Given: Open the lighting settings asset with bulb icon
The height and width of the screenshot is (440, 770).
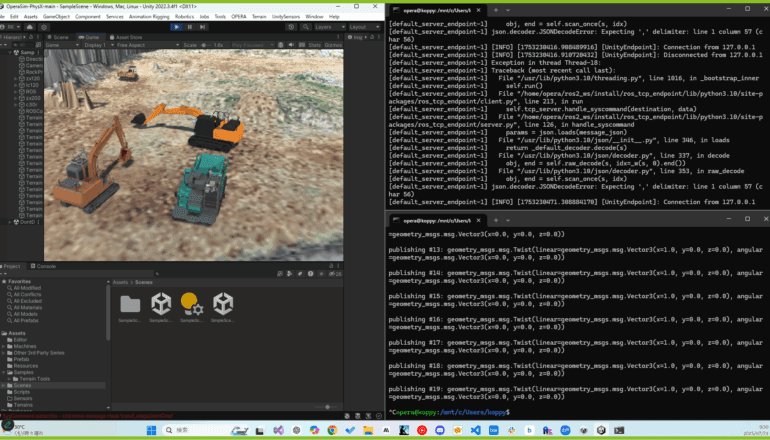Looking at the screenshot, I should pyautogui.click(x=191, y=304).
